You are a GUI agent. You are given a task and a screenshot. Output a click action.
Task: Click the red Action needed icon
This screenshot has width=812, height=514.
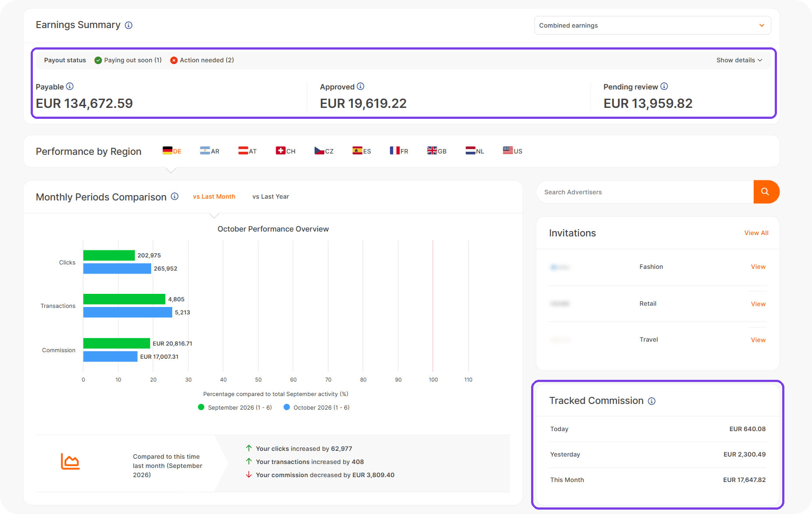(174, 60)
